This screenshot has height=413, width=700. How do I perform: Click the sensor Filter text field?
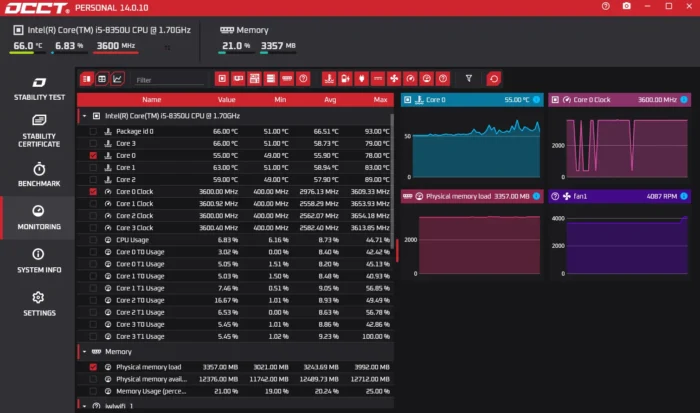click(x=169, y=80)
